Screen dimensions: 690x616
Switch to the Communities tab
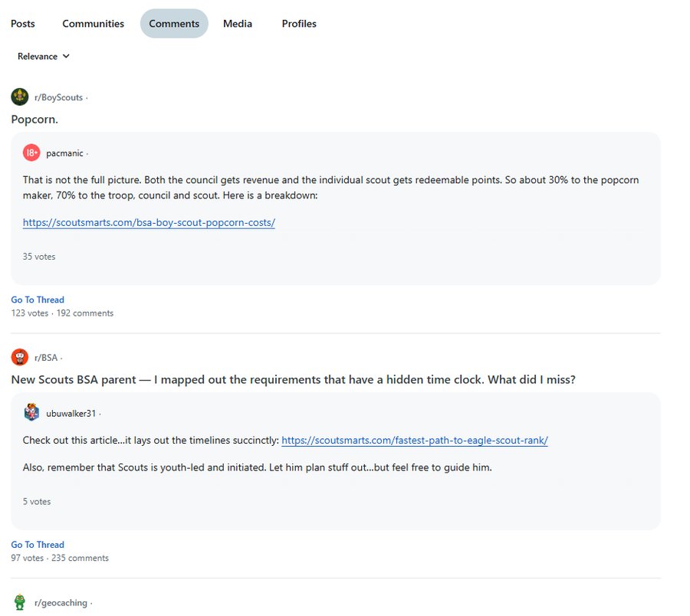pos(94,24)
